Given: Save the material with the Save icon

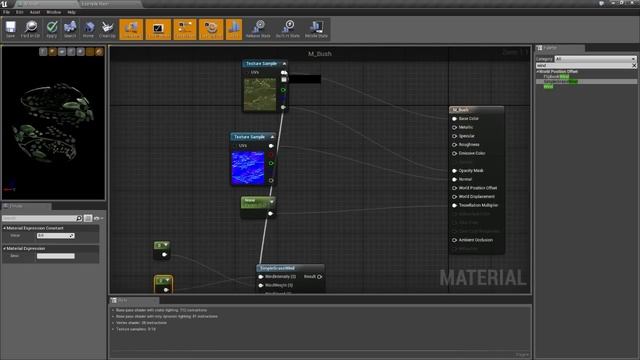Looking at the screenshot, I should click(10, 29).
